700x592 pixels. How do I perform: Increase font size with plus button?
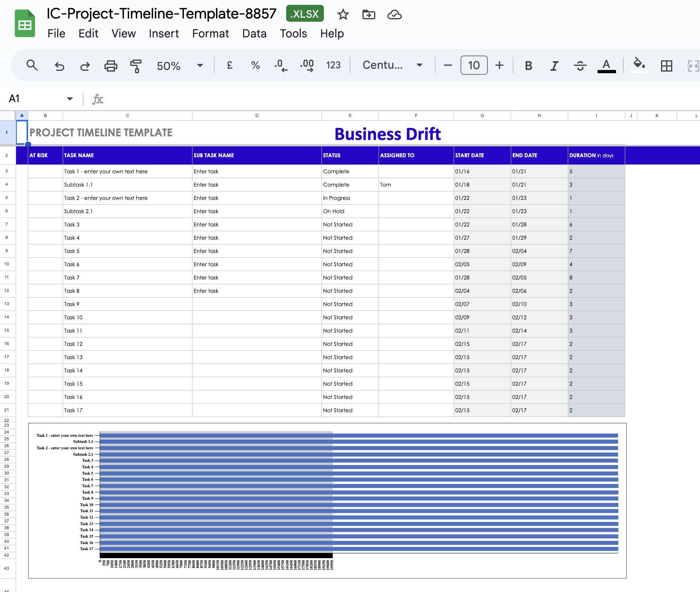[x=499, y=65]
